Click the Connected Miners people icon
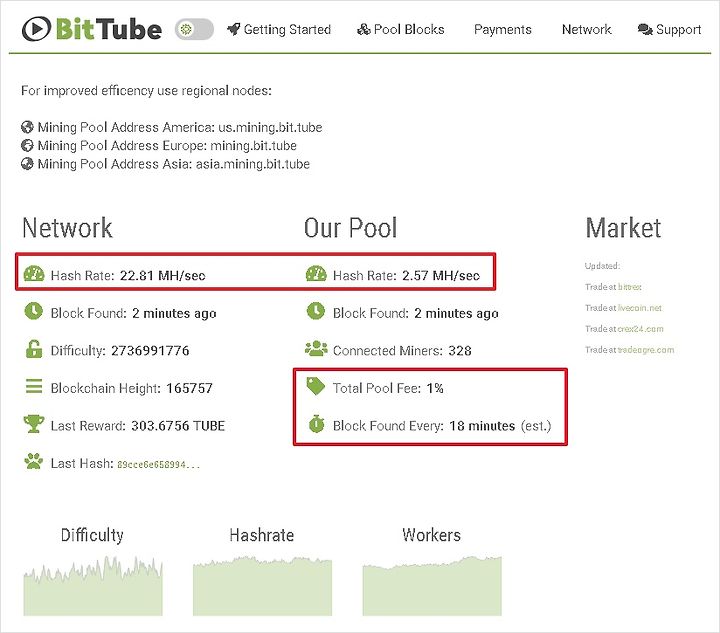Viewport: 720px width, 633px height. 316,349
